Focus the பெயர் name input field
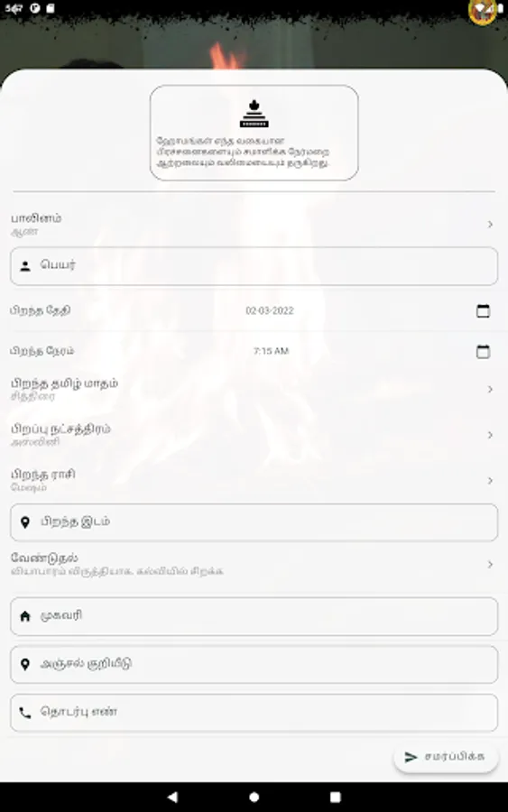 [254, 266]
